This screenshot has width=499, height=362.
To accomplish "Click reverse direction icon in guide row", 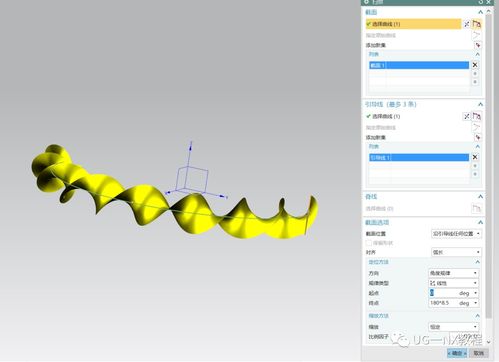I will (467, 116).
